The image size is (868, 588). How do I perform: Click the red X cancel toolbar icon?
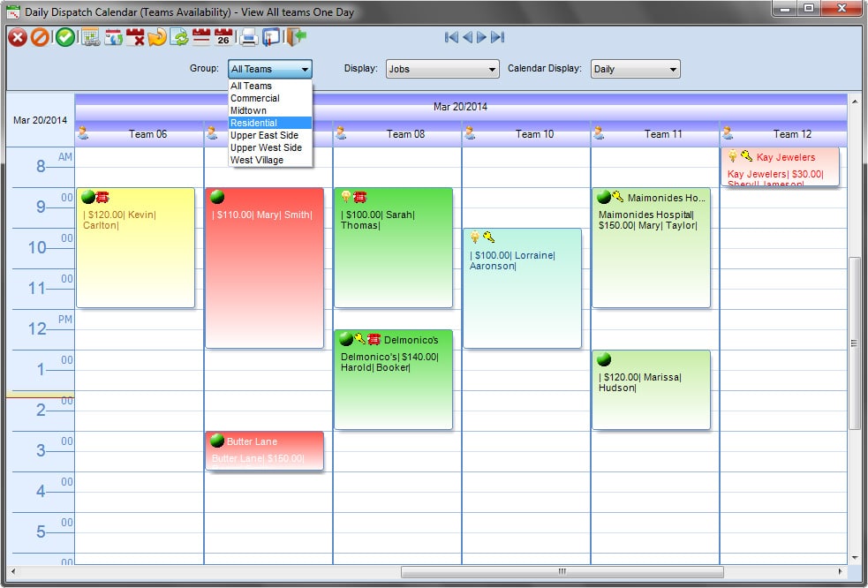(18, 38)
